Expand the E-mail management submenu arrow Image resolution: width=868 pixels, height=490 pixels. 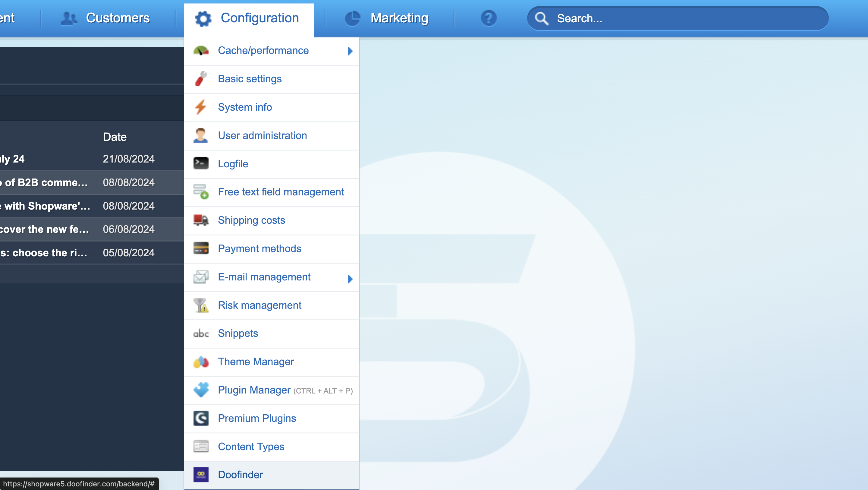pos(350,279)
